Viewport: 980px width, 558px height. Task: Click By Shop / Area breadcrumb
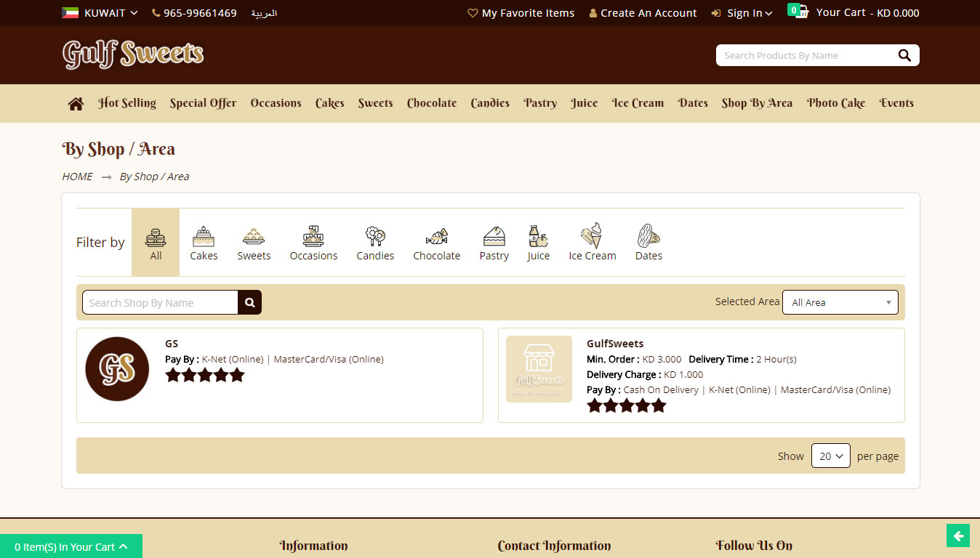pos(154,177)
